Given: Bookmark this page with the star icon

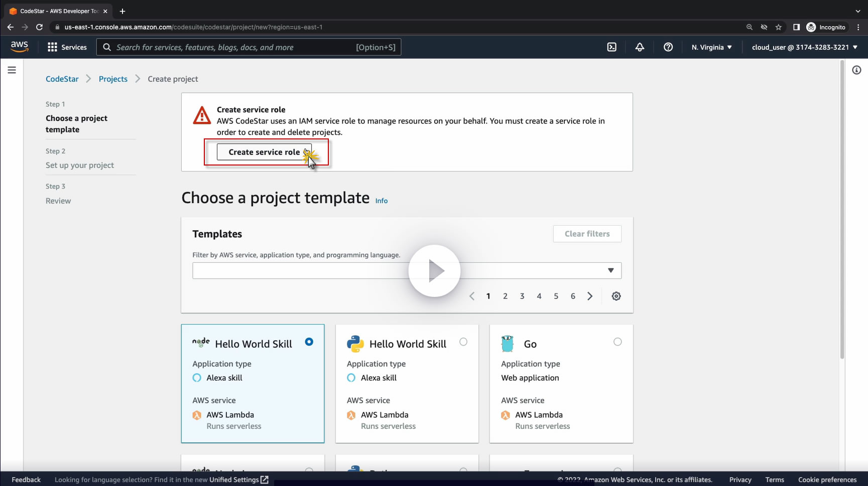Looking at the screenshot, I should [x=779, y=27].
